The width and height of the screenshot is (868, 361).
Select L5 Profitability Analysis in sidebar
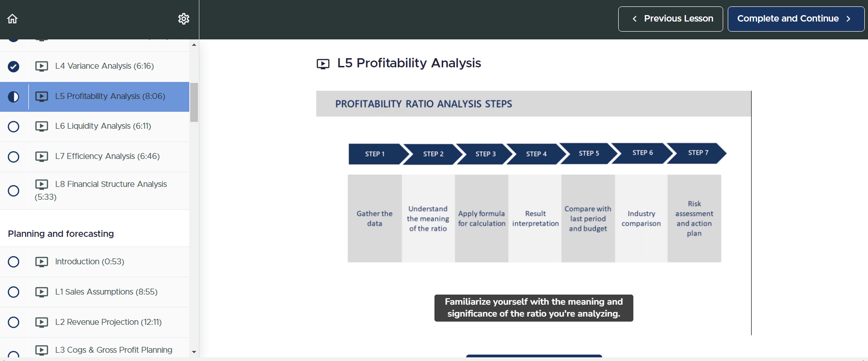[110, 96]
